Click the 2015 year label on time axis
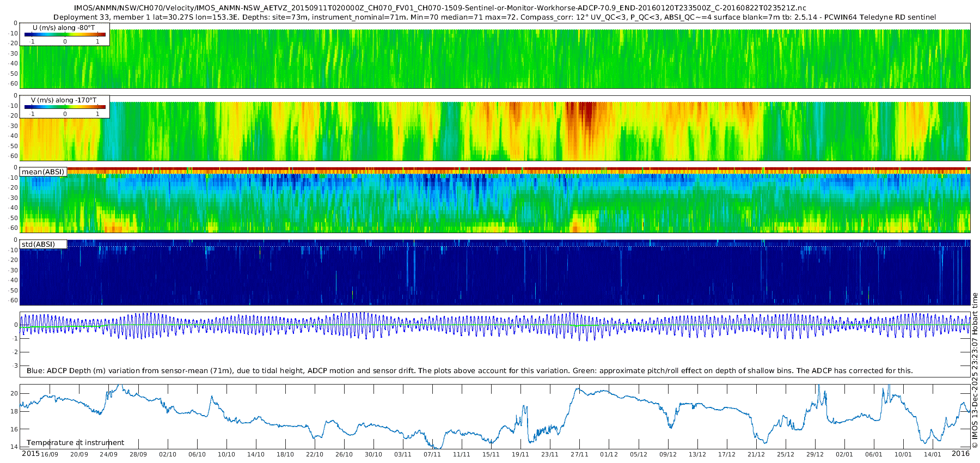Viewport: 980px width, 463px height. [x=30, y=454]
